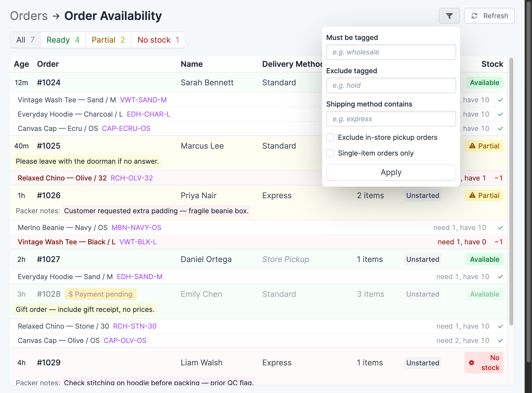Go to Orders breadcrumb
Screen dimensions: 532x393
point(29,16)
